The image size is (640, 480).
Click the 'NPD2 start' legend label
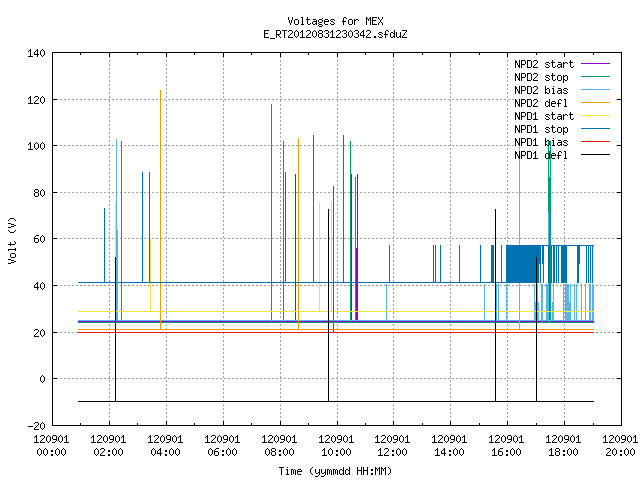(x=544, y=64)
